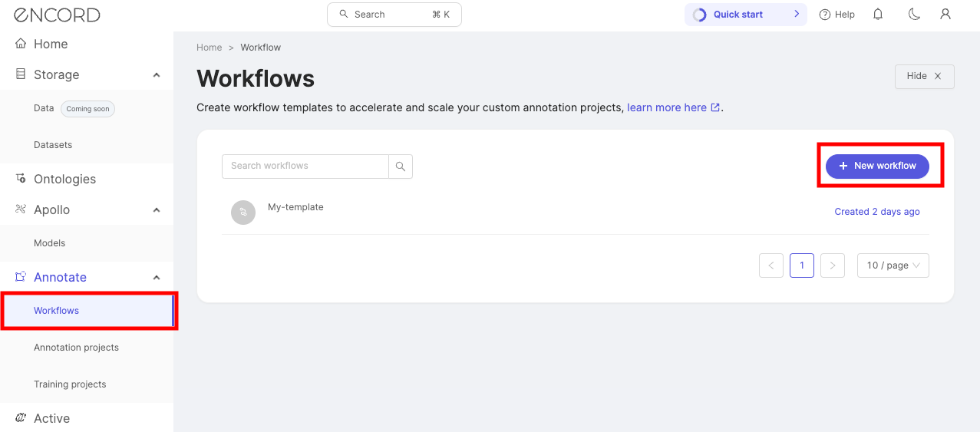Click Created 2 days ago text
This screenshot has width=980, height=432.
point(877,212)
